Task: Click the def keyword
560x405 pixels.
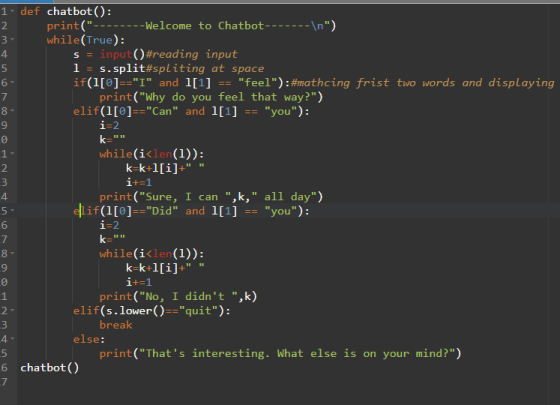Action: [30, 11]
